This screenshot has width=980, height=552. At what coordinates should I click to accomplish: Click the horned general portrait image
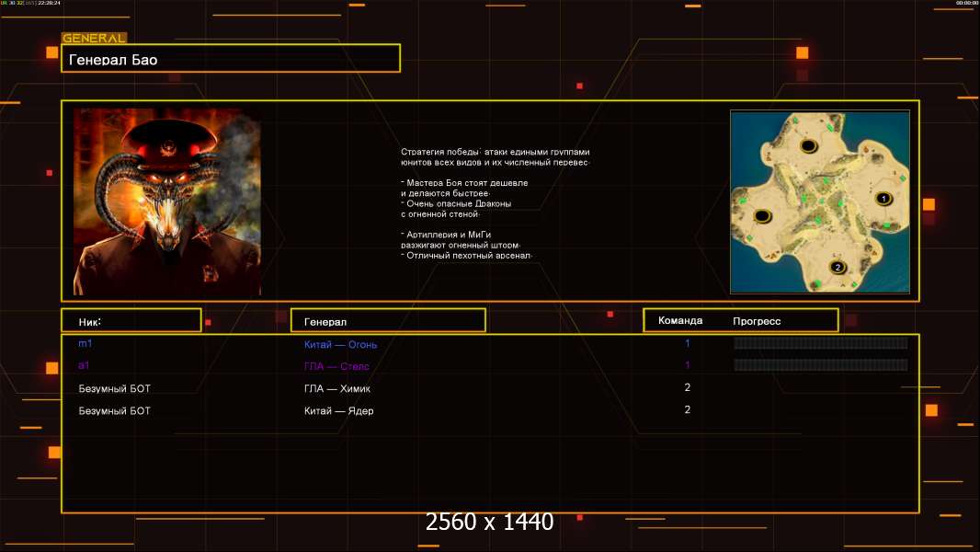pos(167,201)
